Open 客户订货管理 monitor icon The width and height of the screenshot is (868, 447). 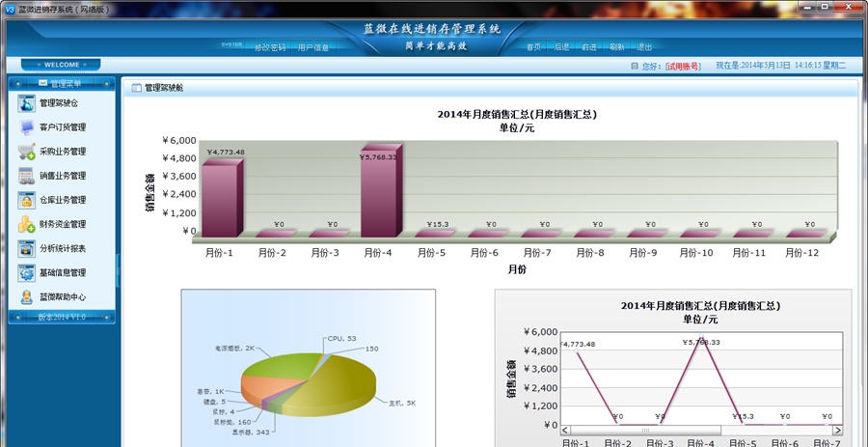(26, 127)
